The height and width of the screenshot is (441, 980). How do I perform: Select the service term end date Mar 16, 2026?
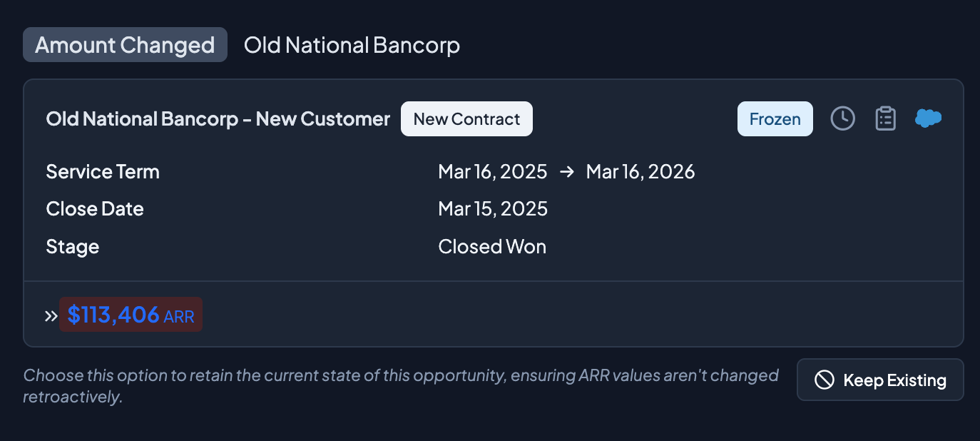(640, 172)
